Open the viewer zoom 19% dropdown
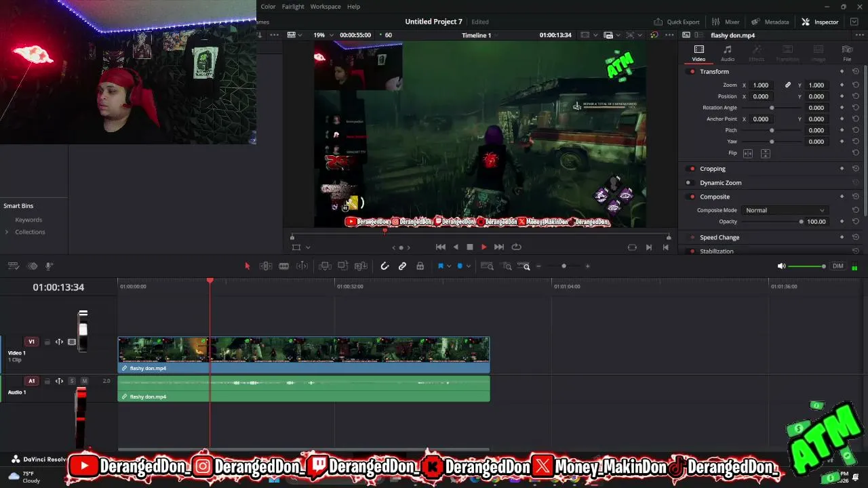The width and height of the screenshot is (868, 488). pos(323,35)
